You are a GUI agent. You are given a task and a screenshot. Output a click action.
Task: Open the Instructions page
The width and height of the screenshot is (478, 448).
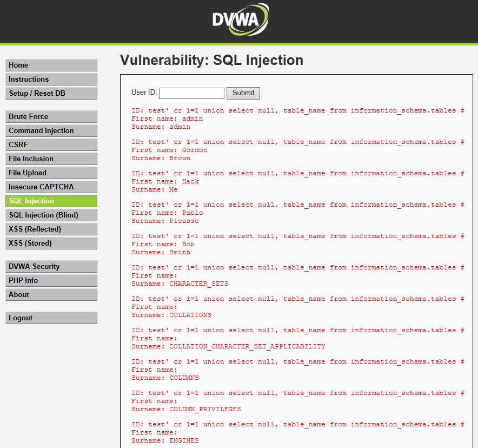coord(51,80)
